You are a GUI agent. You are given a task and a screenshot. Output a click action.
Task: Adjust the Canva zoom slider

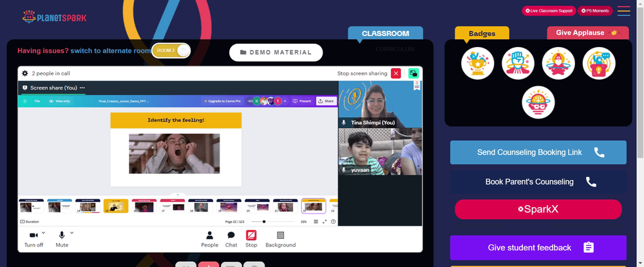click(x=272, y=221)
